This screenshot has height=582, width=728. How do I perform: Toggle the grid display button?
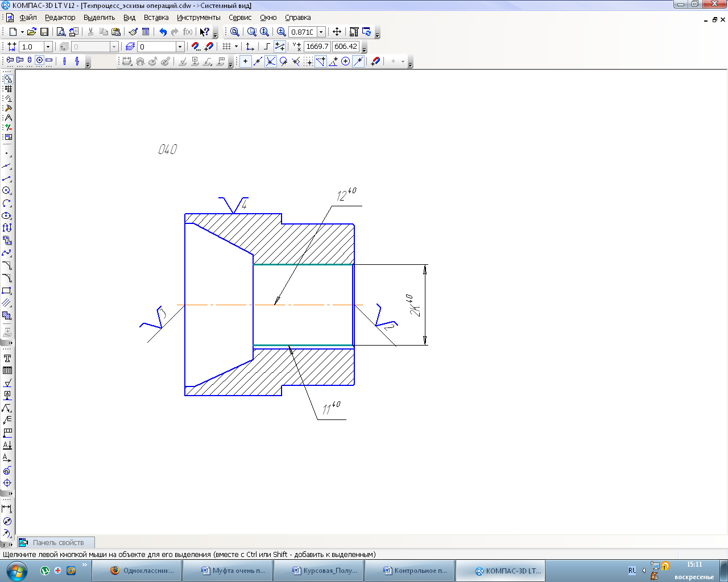point(226,47)
